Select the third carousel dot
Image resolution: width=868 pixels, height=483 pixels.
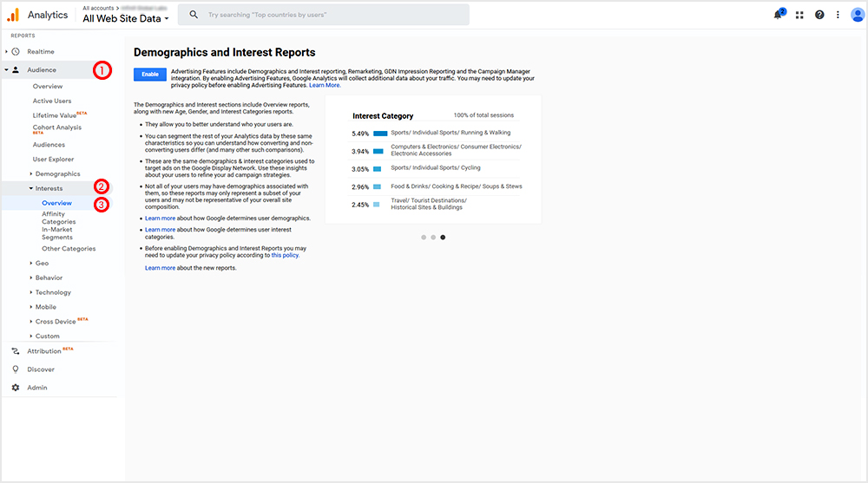443,237
